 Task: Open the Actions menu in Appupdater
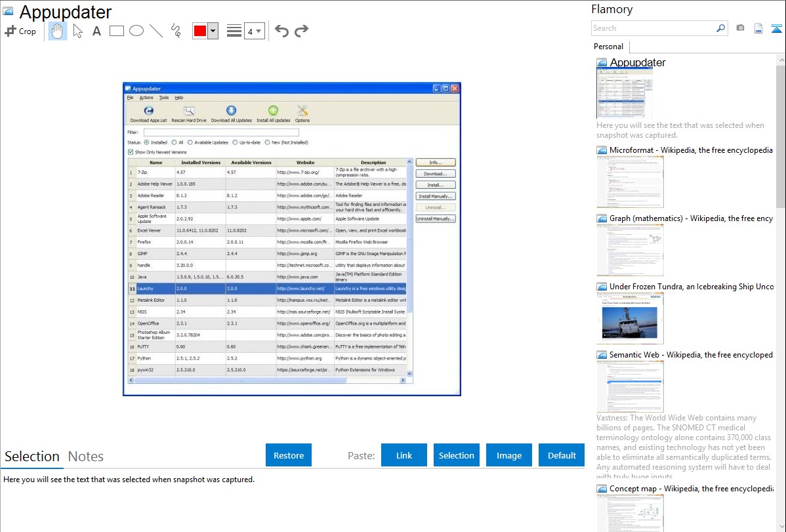pos(146,98)
